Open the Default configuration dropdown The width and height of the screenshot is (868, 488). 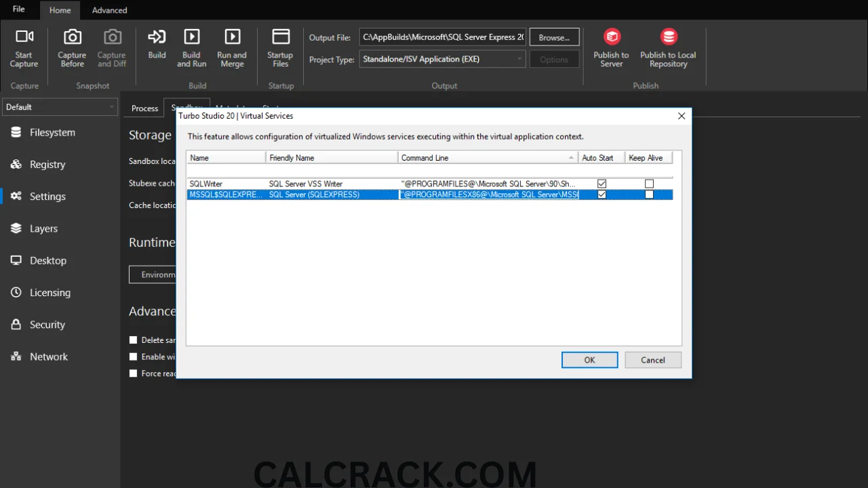[x=60, y=107]
